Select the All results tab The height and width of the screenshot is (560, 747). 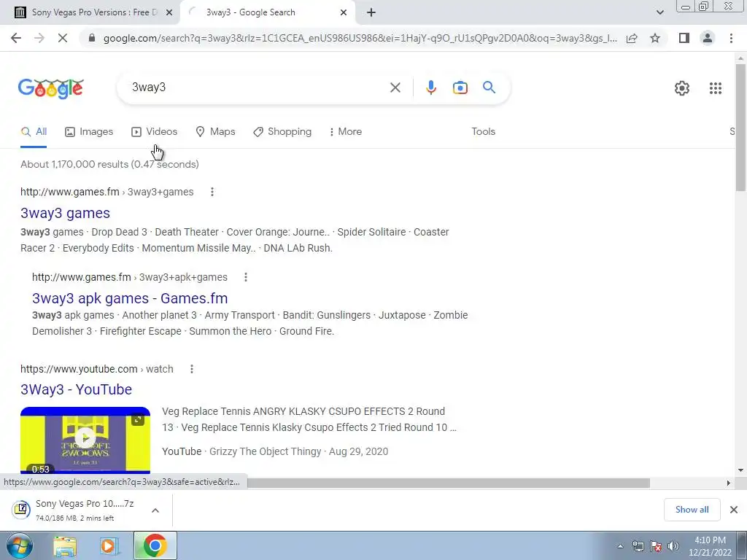[x=34, y=132]
